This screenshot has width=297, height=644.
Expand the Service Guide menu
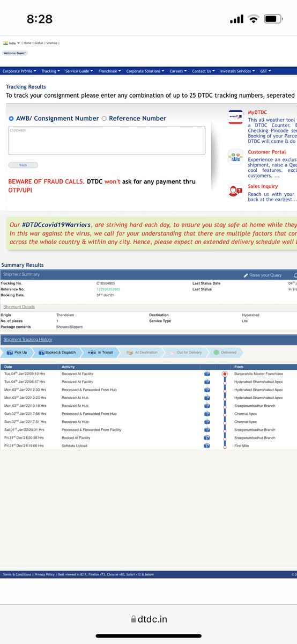79,71
